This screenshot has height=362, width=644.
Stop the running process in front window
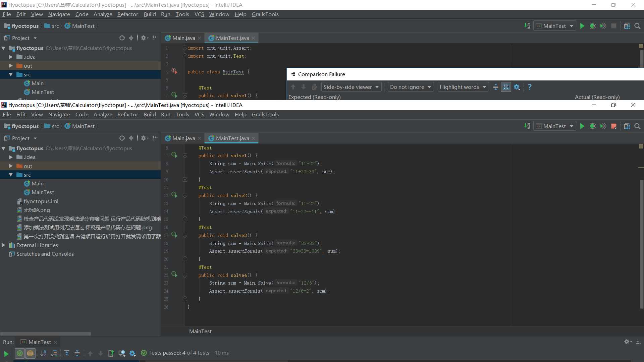coord(614,126)
